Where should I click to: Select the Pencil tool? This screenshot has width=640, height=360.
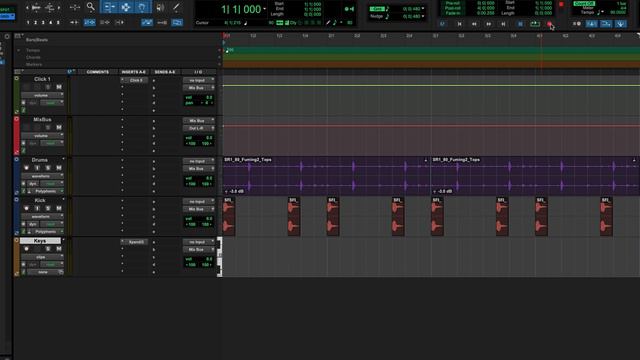click(176, 7)
